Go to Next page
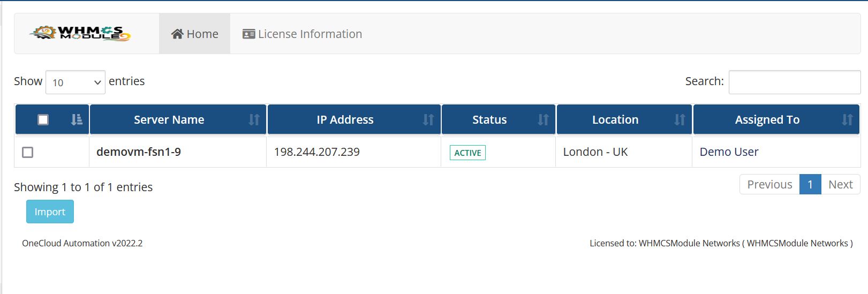This screenshot has width=868, height=294. [840, 184]
